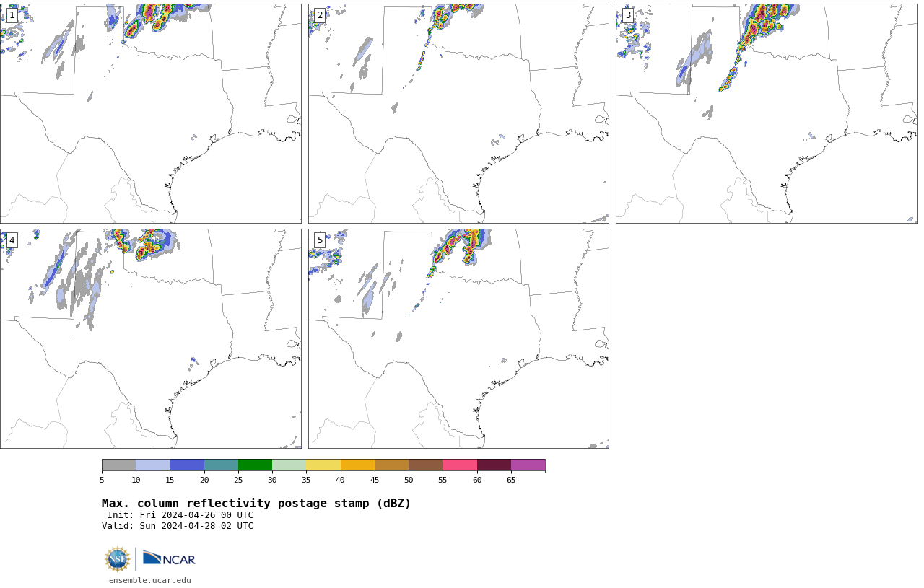This screenshot has width=924, height=588.
Task: Click the teal 20-25 dBZ swatch
Action: pyautogui.click(x=221, y=465)
